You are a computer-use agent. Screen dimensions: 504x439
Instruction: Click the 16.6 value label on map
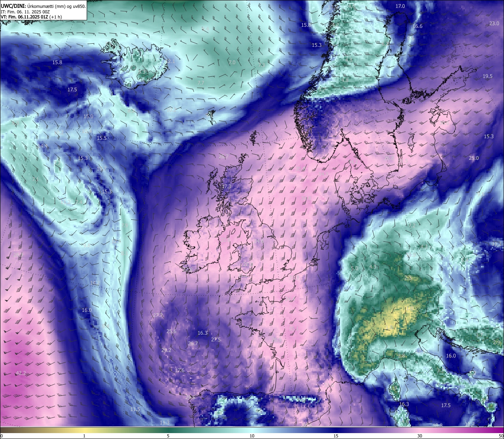(x=417, y=26)
